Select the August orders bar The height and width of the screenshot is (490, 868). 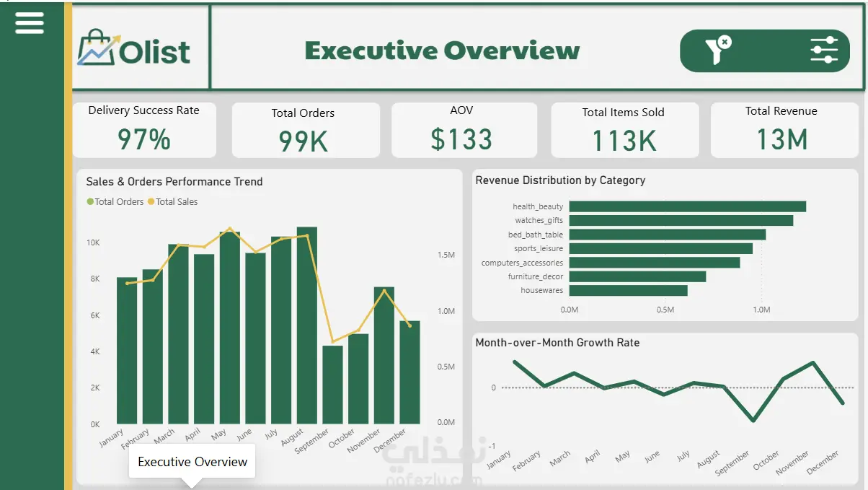(307, 325)
